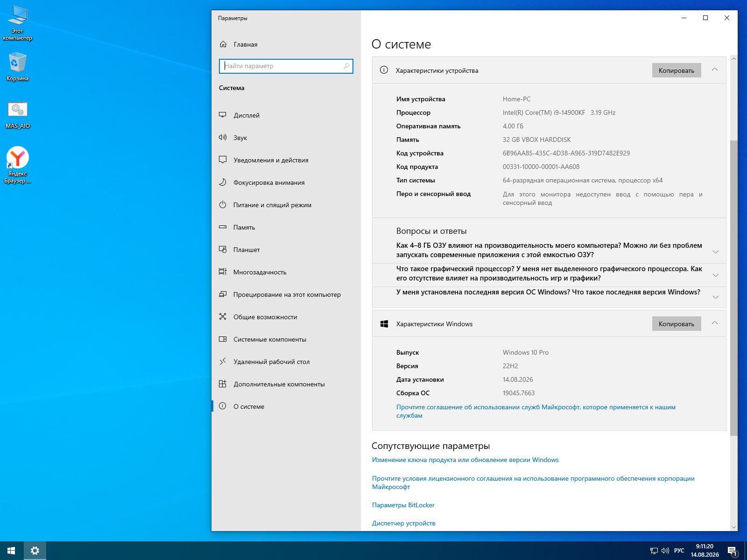Open Питание и спящий режим page
Image resolution: width=747 pixels, height=560 pixels.
(286, 205)
